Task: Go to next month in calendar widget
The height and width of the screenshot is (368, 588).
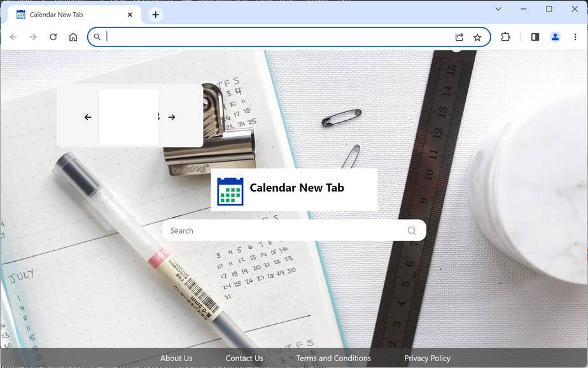Action: point(172,117)
